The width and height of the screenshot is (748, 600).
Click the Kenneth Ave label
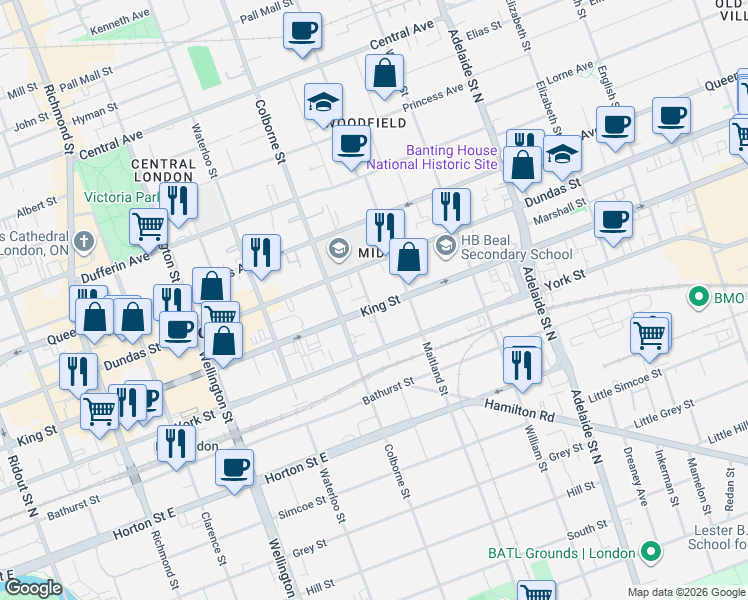pos(120,22)
